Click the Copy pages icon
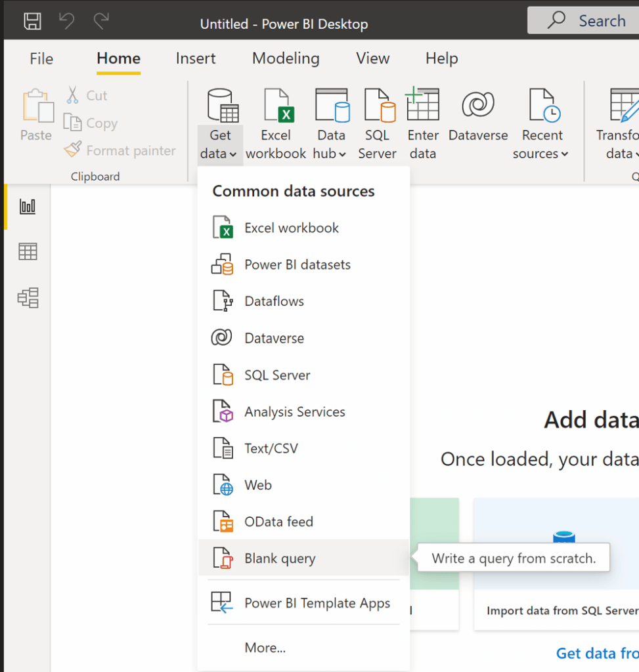The image size is (639, 672). 72,122
